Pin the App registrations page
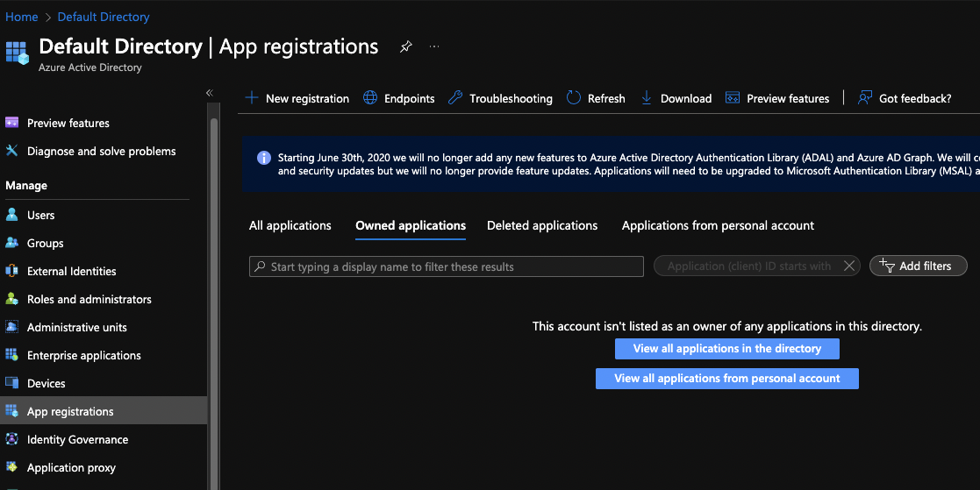Viewport: 980px width, 490px height. [x=406, y=46]
